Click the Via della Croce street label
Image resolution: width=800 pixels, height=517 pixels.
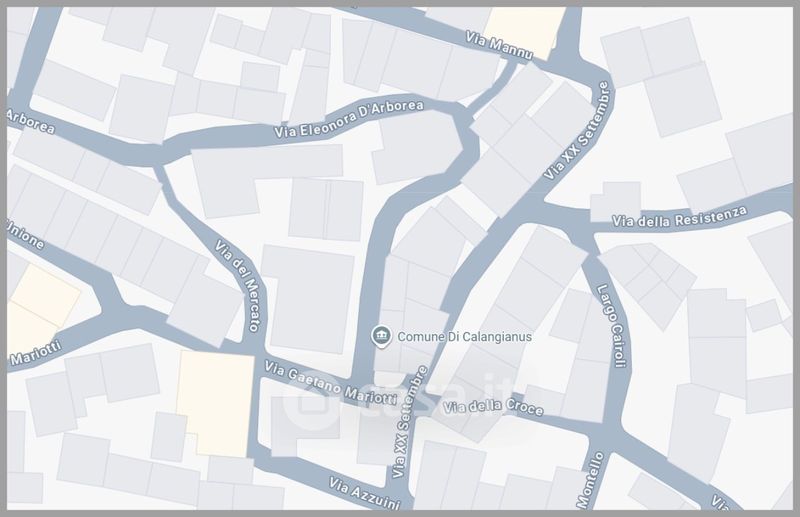coord(494,407)
